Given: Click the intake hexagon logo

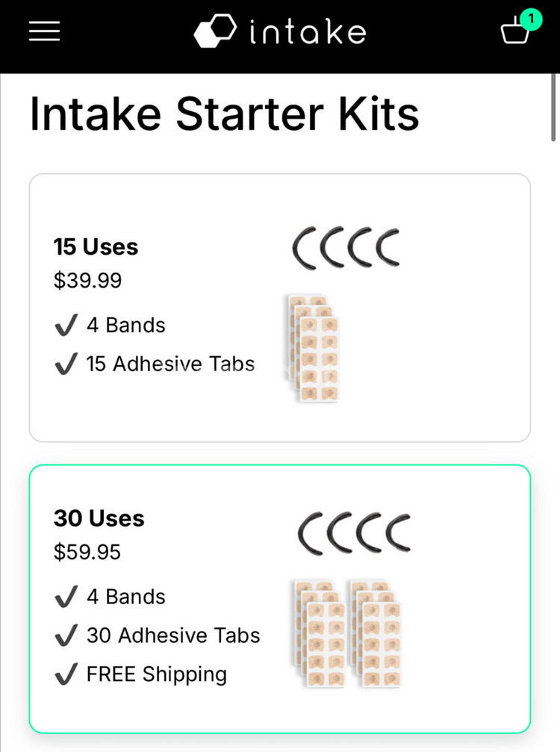Looking at the screenshot, I should [x=215, y=31].
